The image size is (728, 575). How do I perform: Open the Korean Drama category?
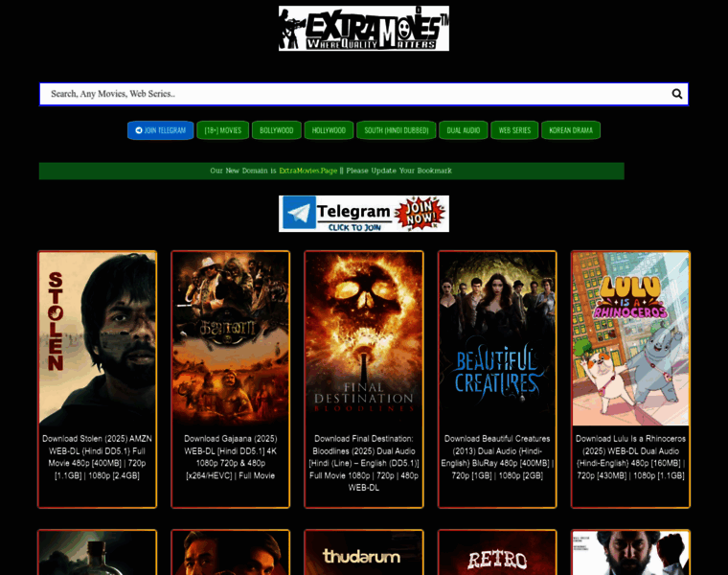(571, 130)
